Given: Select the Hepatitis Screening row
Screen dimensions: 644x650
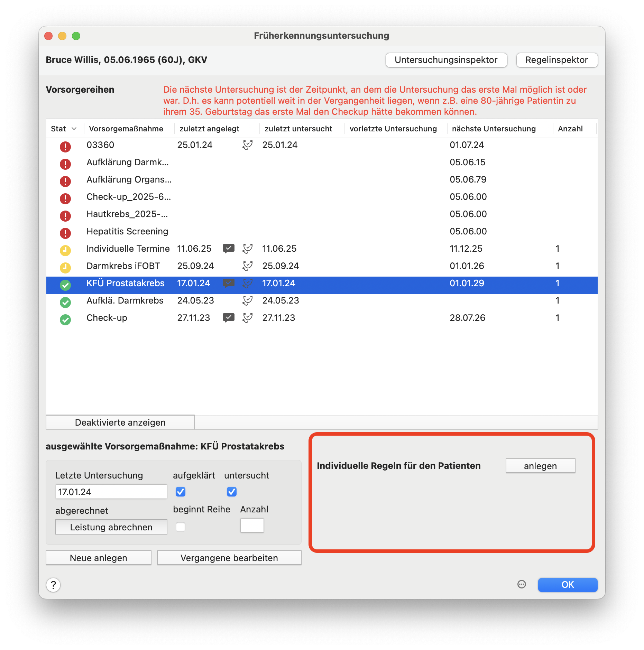Looking at the screenshot, I should [322, 231].
